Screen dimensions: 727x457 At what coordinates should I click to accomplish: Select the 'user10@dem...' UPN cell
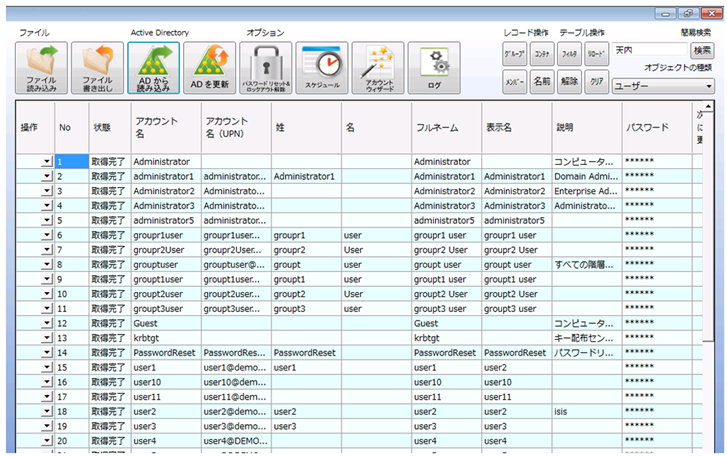coord(236,382)
